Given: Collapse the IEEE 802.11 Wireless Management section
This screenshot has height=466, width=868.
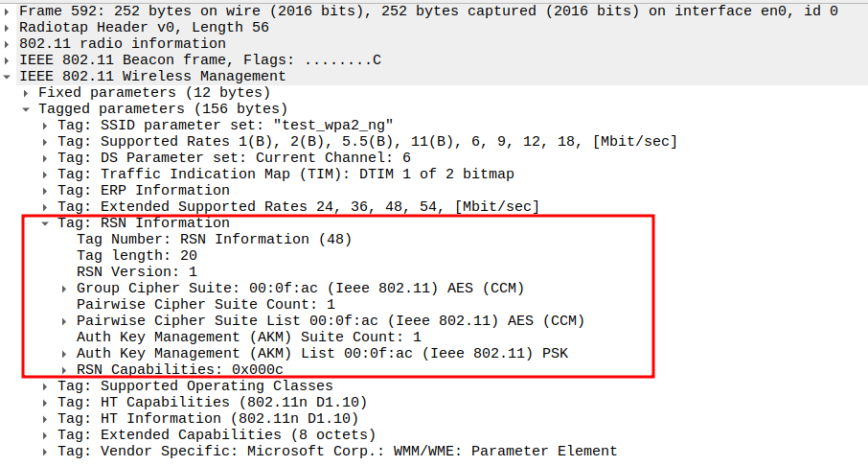Looking at the screenshot, I should pyautogui.click(x=8, y=76).
